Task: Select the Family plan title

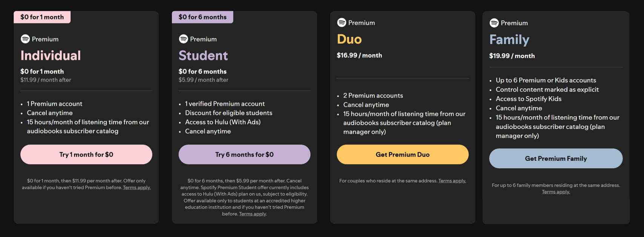Action: point(509,40)
